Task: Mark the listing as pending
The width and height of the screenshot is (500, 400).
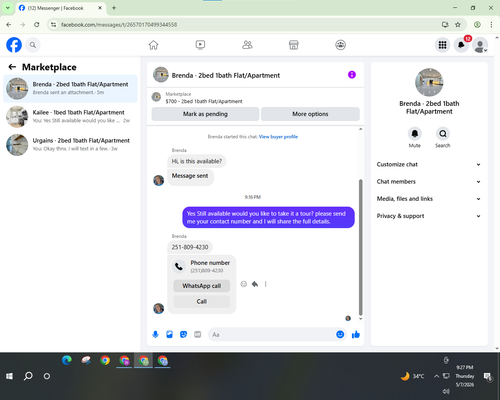Action: pyautogui.click(x=205, y=114)
